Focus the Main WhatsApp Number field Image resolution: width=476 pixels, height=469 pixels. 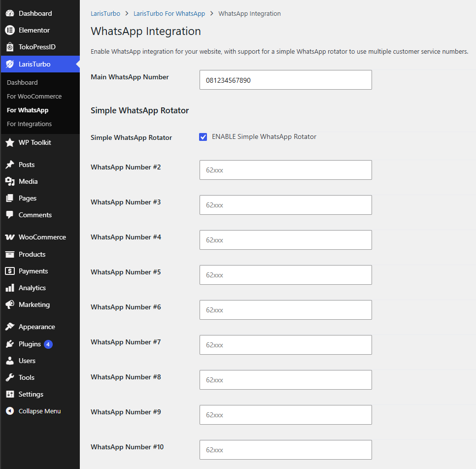285,80
